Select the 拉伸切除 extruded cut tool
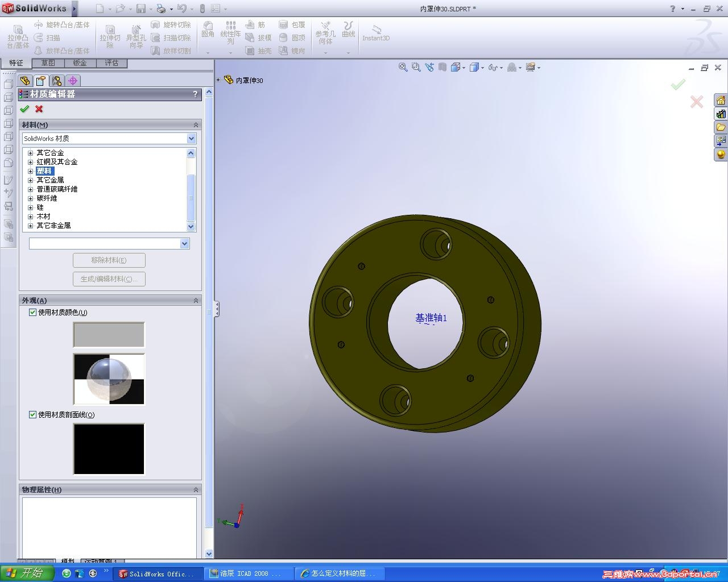The height and width of the screenshot is (582, 728). (110, 37)
